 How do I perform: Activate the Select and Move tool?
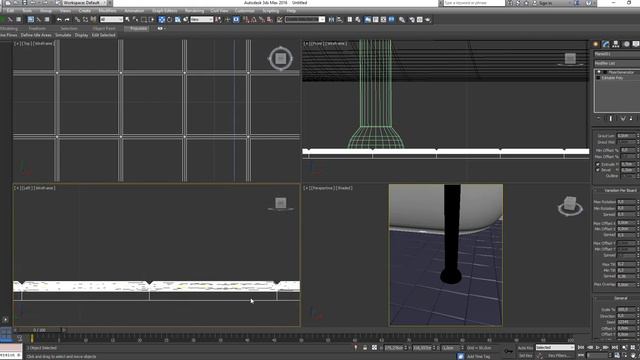pyautogui.click(x=162, y=20)
